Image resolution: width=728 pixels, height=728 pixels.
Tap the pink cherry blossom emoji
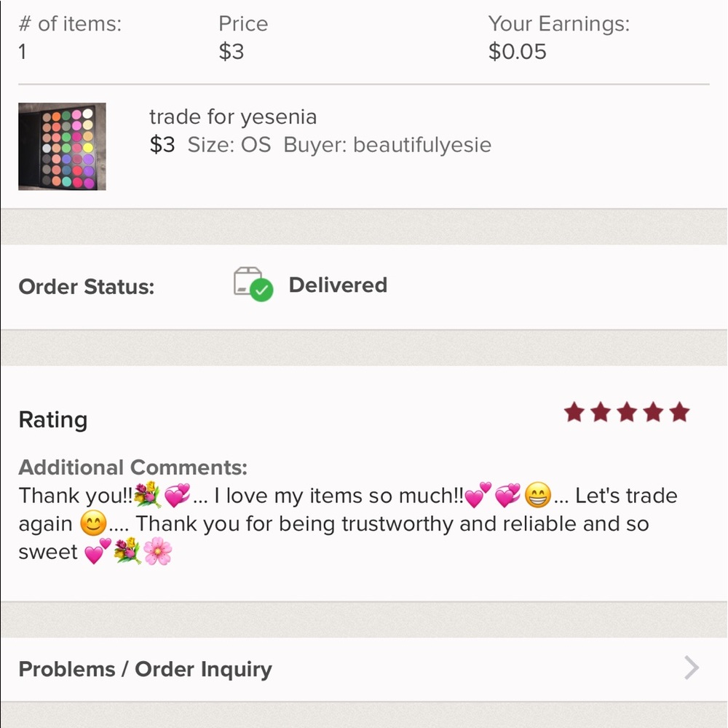(158, 553)
